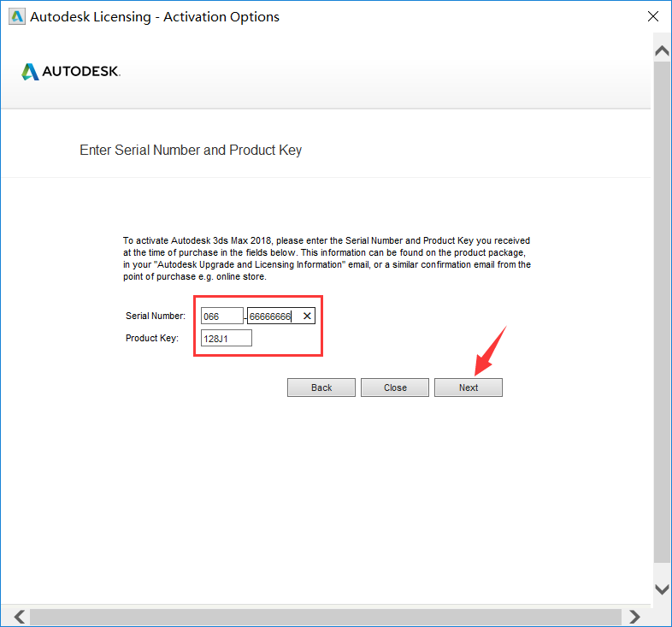Click the Autodesk app icon in title bar
The image size is (672, 627).
click(15, 16)
